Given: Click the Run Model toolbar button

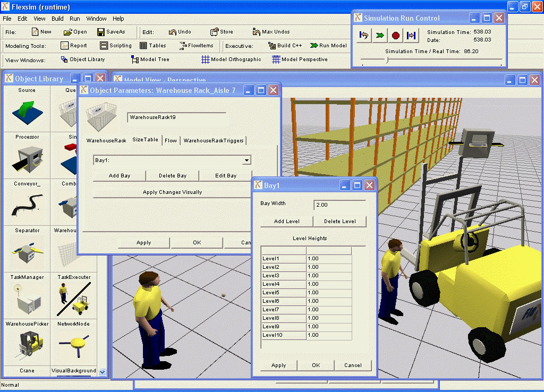Looking at the screenshot, I should (x=328, y=46).
